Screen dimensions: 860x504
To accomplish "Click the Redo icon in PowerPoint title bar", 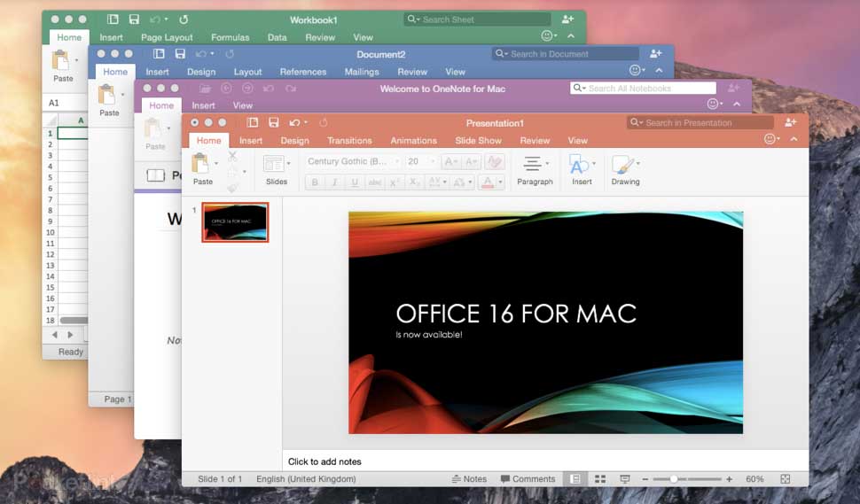I will [324, 123].
